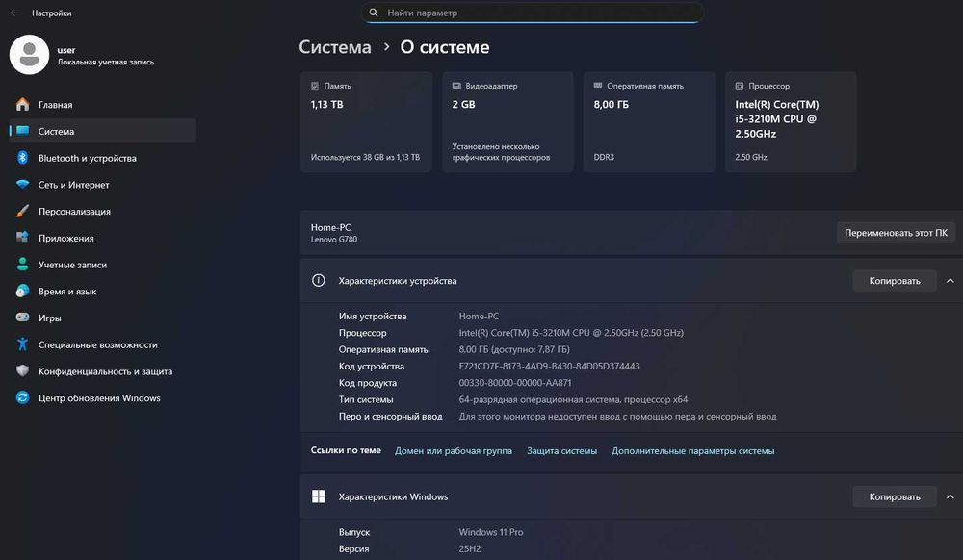Screen dimensions: 963x560
Task: Click the user account name
Action: tap(66, 50)
